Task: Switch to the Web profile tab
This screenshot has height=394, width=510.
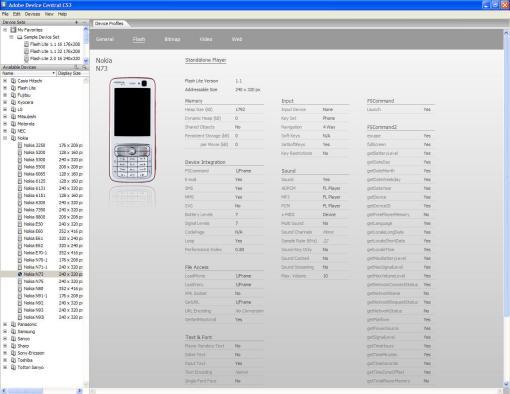Action: [237, 39]
